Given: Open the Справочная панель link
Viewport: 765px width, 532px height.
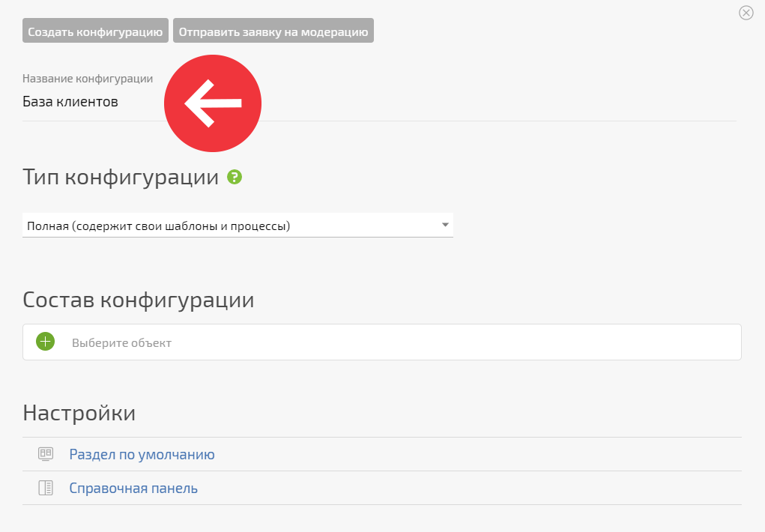Looking at the screenshot, I should click(x=133, y=488).
